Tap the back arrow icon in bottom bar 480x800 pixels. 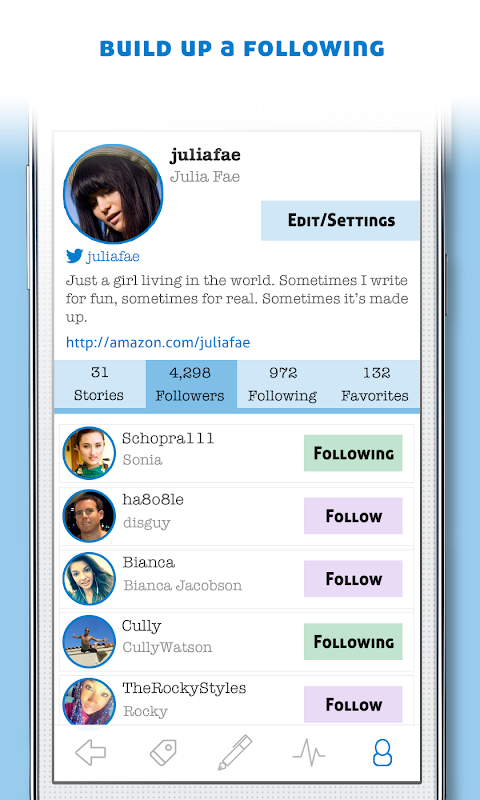(91, 752)
